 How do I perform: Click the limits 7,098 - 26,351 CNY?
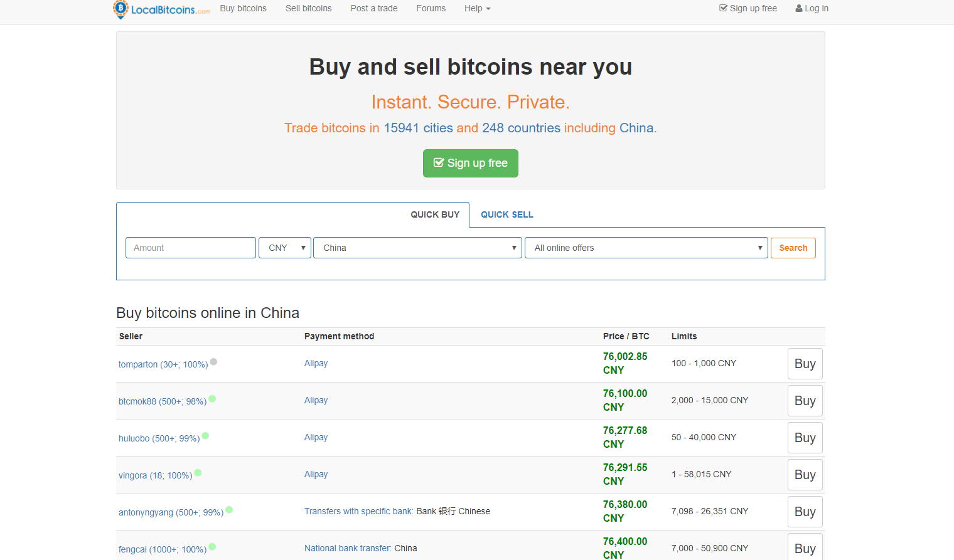710,511
